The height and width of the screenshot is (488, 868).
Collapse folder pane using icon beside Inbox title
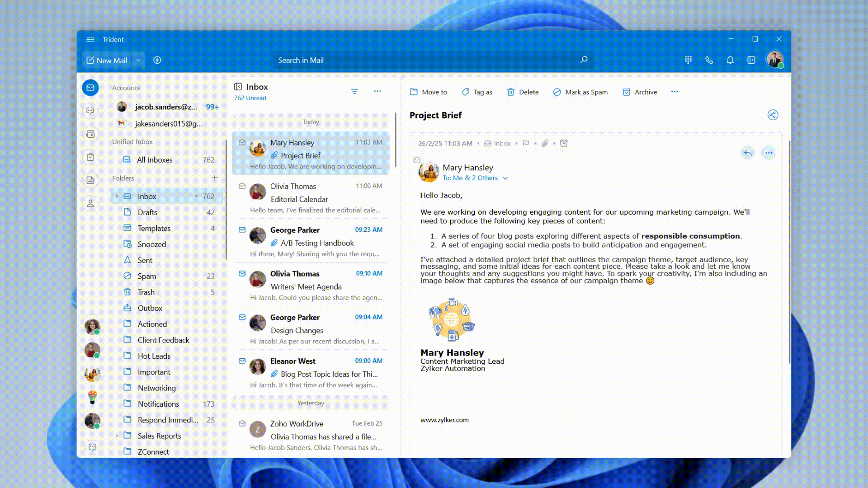(x=238, y=87)
